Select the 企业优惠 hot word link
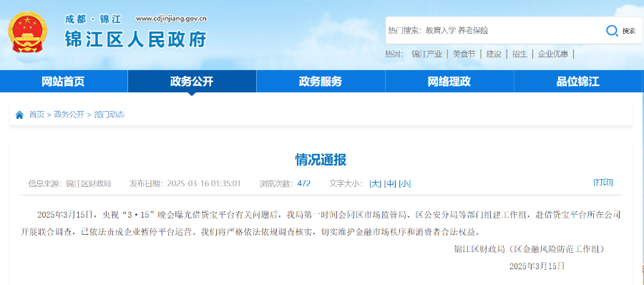This screenshot has width=644, height=285. [553, 54]
